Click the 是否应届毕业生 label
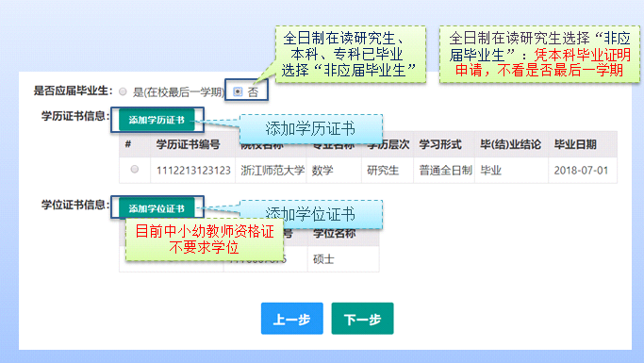The image size is (644, 363). 74,91
